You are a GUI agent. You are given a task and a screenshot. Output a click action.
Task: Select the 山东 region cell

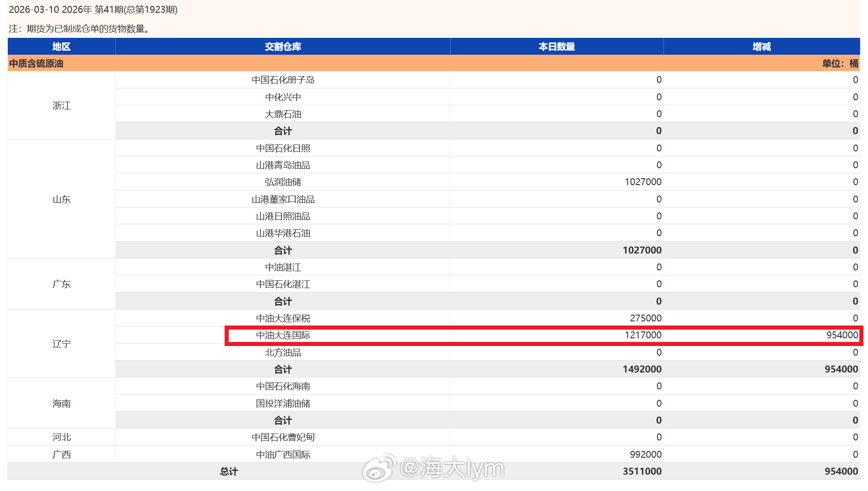pyautogui.click(x=61, y=199)
